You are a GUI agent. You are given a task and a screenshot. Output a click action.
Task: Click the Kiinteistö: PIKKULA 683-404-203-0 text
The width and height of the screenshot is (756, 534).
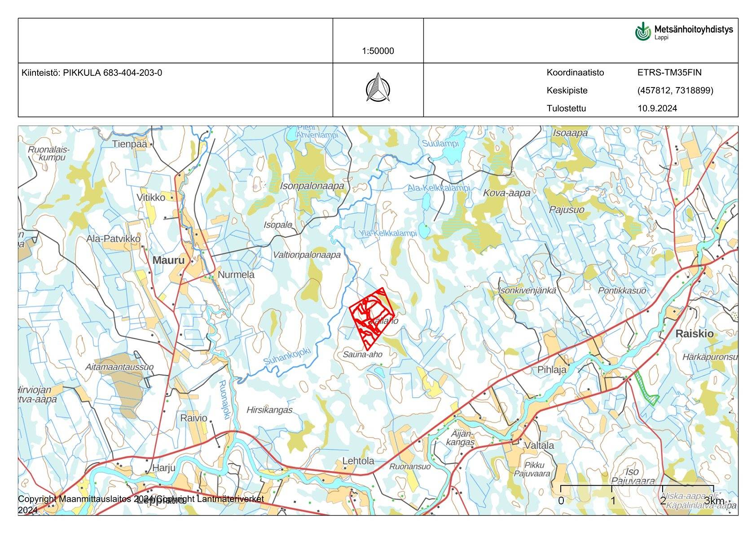coord(92,73)
